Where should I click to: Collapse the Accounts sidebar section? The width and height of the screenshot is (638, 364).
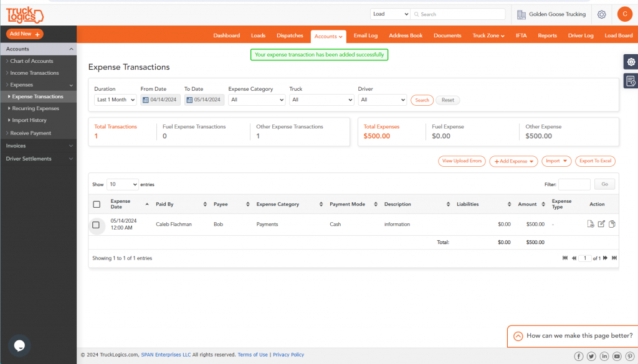pos(39,49)
